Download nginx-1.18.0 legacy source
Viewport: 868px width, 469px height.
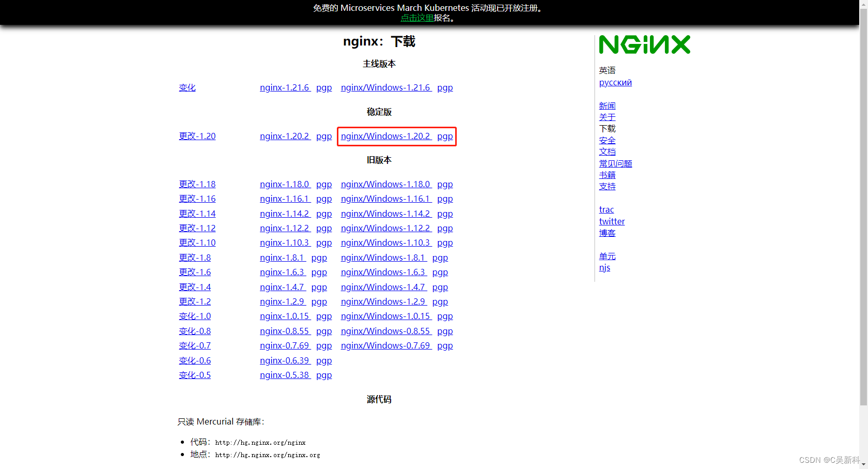(x=285, y=184)
